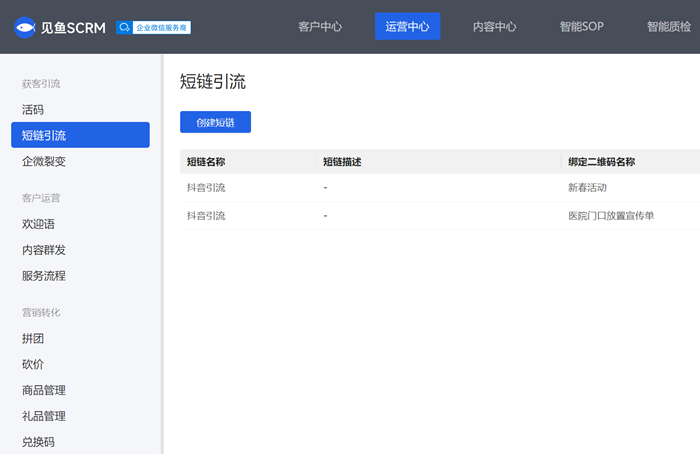Screen dimensions: 700x454
Task: Click the 创建短链 button
Action: tap(215, 122)
